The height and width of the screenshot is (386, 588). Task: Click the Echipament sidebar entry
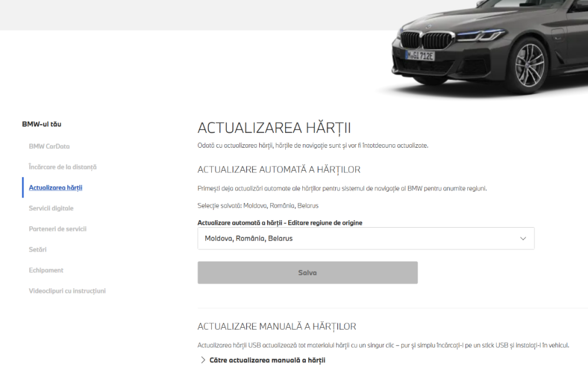[x=46, y=270]
